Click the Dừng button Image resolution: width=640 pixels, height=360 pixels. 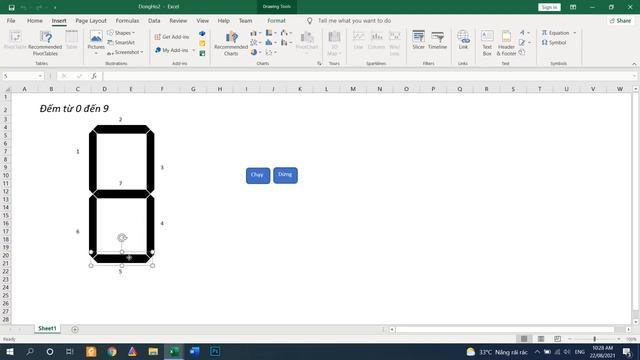pyautogui.click(x=285, y=176)
